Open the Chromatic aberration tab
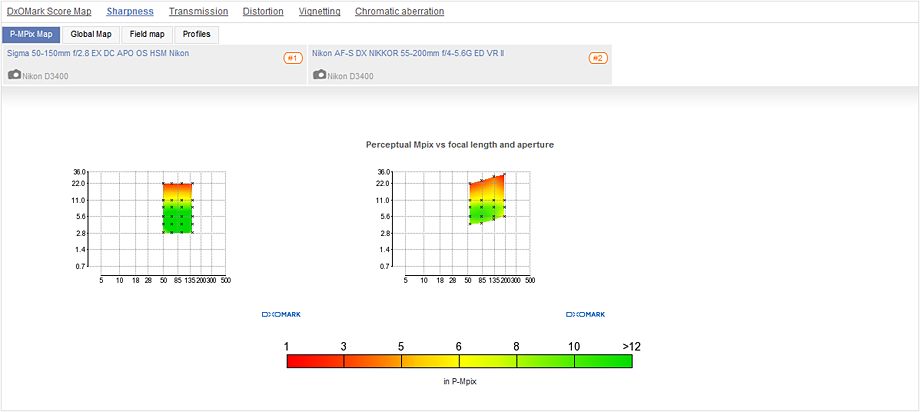 (x=400, y=11)
